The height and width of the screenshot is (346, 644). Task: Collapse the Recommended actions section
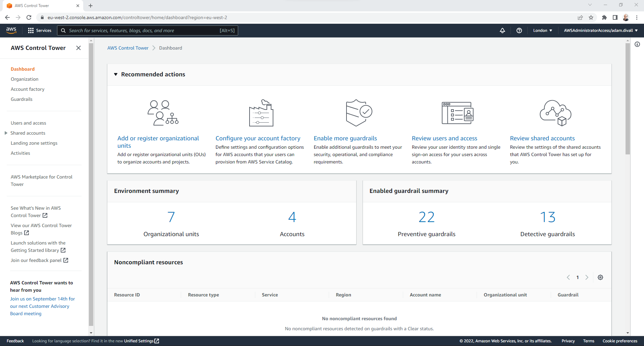pos(115,74)
